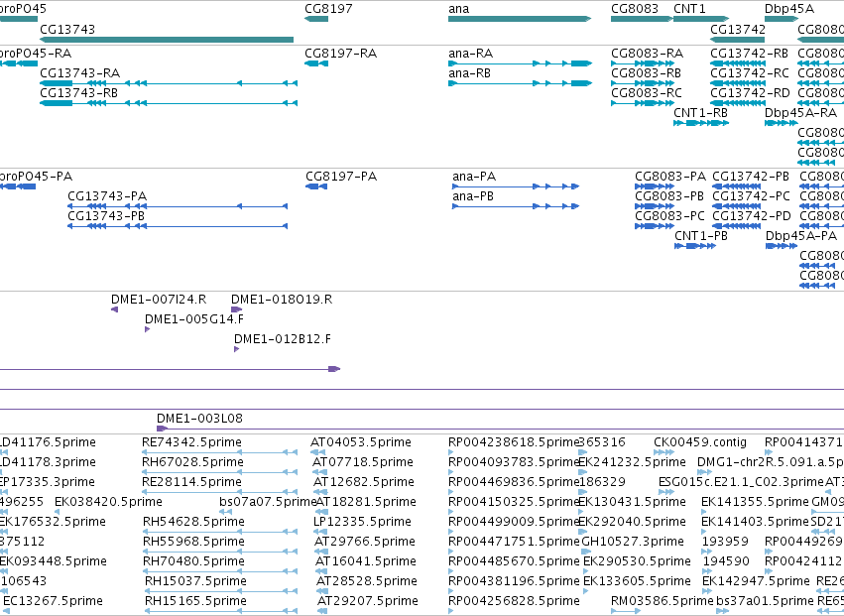844x616 pixels.
Task: Open the RM03586.5prime EST label
Action: (x=663, y=600)
